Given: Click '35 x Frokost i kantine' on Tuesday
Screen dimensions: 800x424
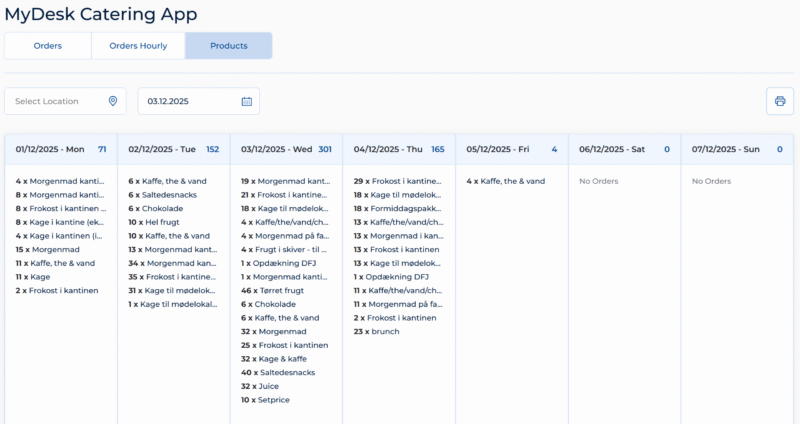Looking at the screenshot, I should pyautogui.click(x=172, y=277).
